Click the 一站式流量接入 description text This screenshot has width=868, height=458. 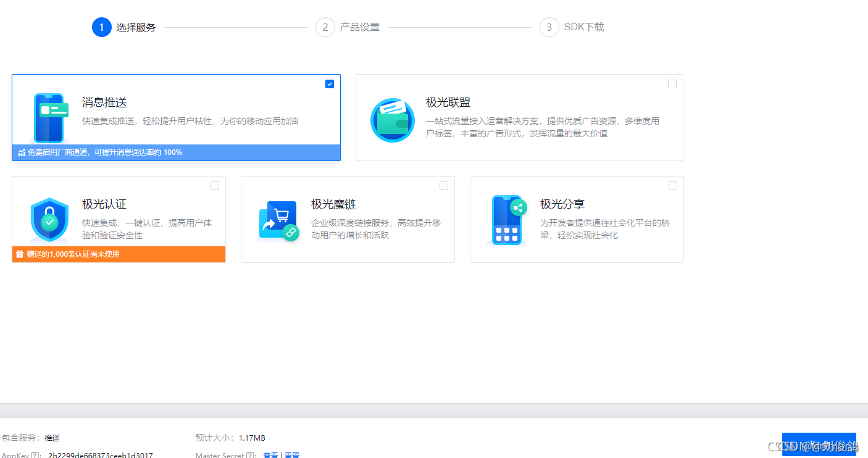click(x=543, y=127)
